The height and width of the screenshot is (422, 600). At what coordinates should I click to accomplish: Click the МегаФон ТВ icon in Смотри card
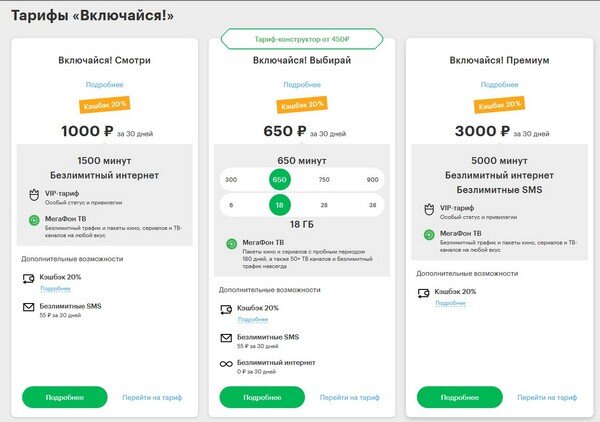pos(34,220)
